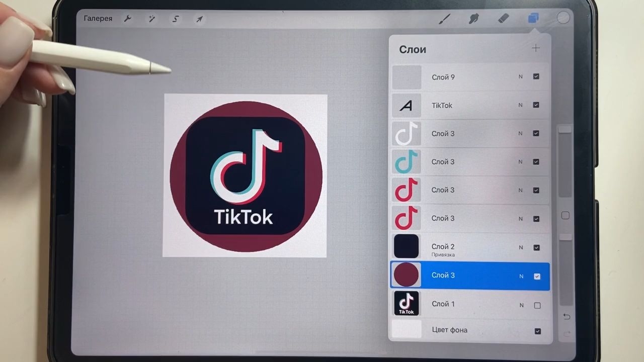Close the Layers panel via layers icon
This screenshot has height=362, width=644.
(533, 19)
